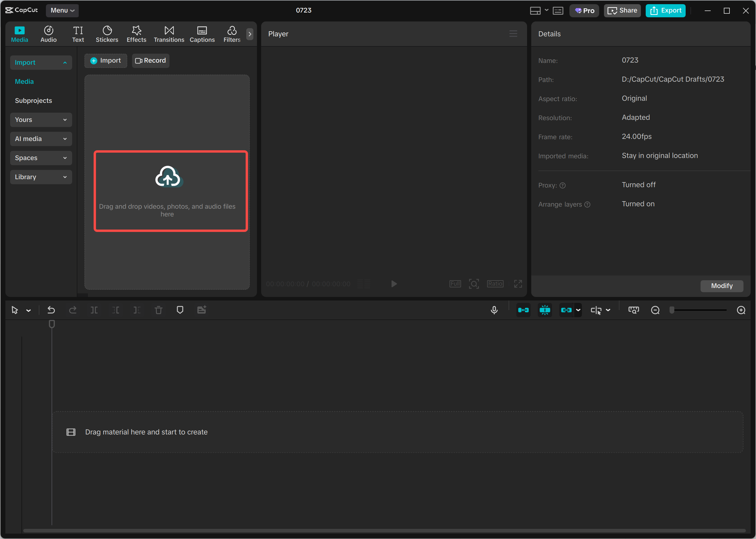
Task: Expand the AI media section
Action: pos(41,139)
